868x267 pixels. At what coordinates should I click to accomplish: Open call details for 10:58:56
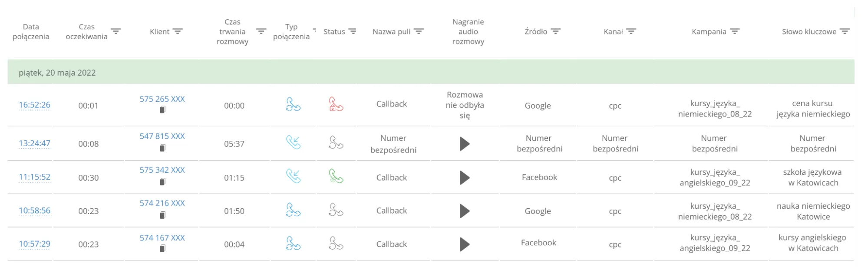click(34, 210)
